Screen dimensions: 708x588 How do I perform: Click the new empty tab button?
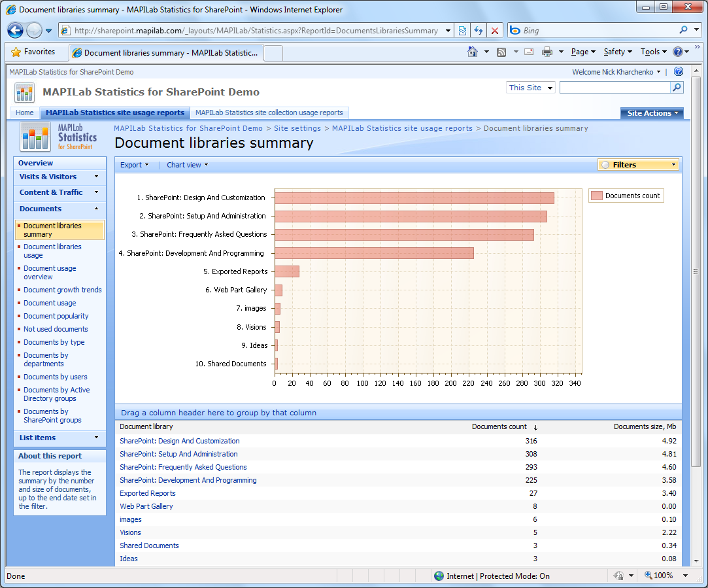pos(273,53)
